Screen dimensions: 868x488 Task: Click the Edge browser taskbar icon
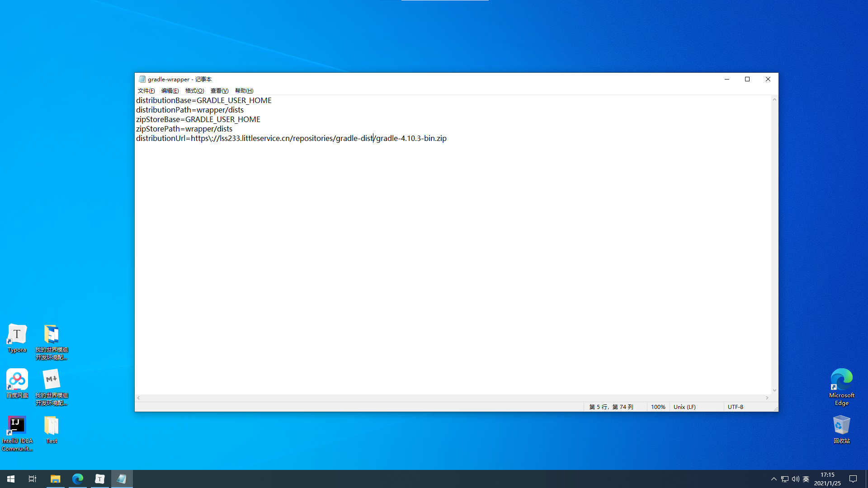click(77, 479)
